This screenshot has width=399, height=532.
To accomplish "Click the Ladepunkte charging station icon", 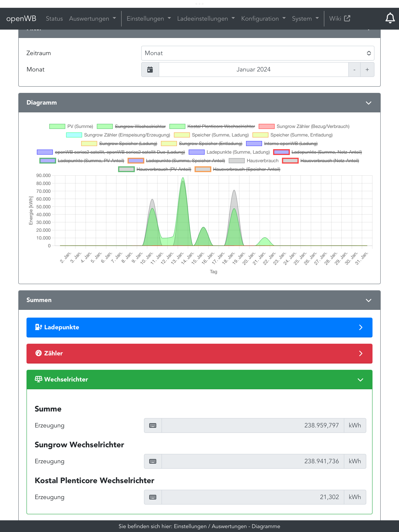I will tap(39, 327).
